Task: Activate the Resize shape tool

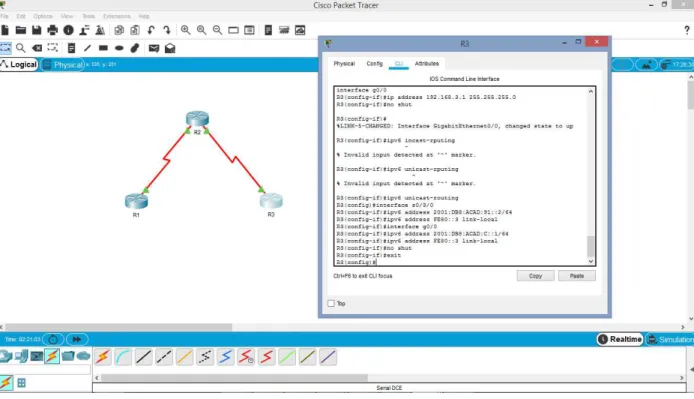Action: [53, 47]
